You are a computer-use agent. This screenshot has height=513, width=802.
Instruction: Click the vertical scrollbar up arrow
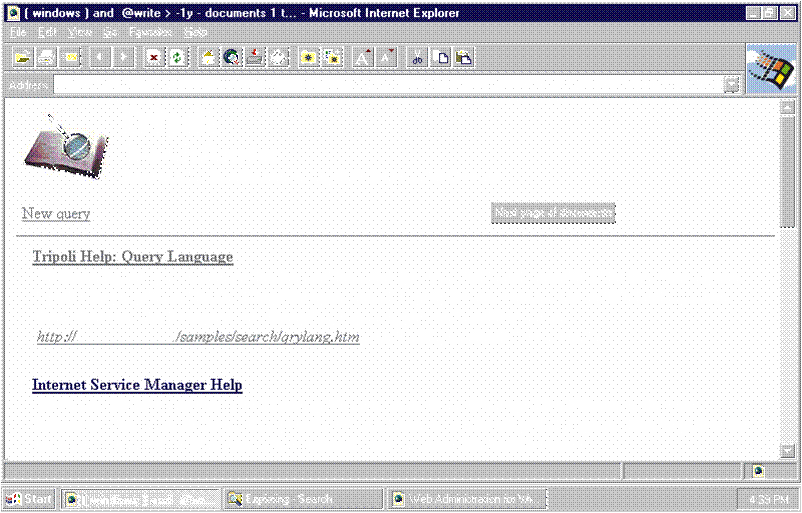coord(787,107)
